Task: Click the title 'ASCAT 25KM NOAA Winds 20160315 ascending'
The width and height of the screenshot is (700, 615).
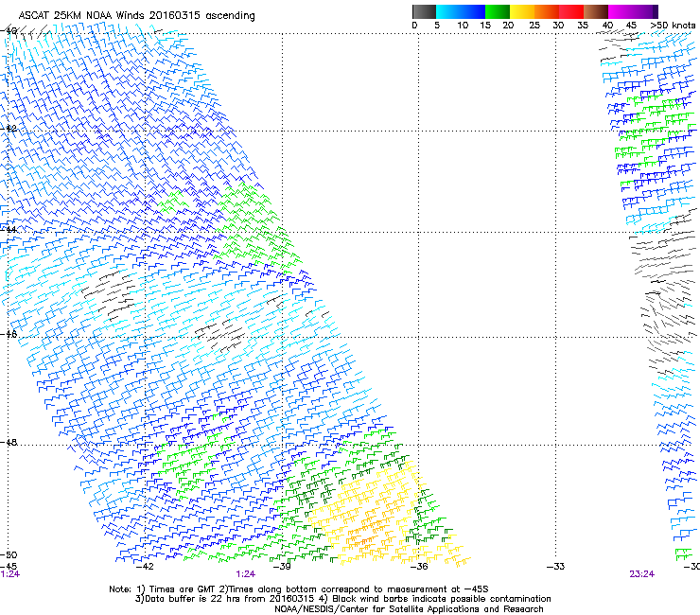Action: point(136,16)
